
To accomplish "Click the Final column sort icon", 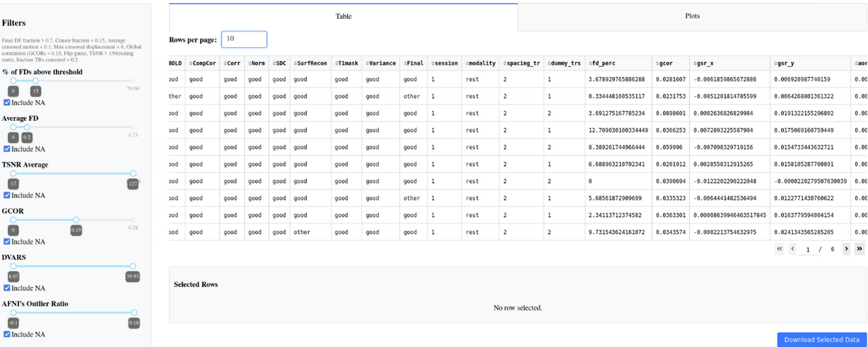I will click(x=405, y=63).
